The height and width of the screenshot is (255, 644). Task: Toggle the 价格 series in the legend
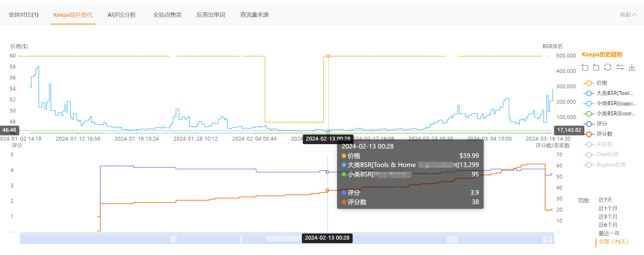tap(595, 83)
